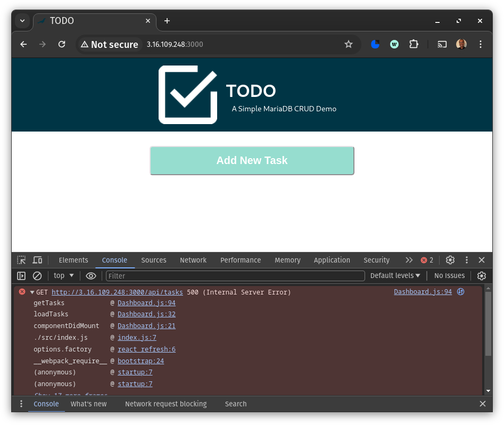Select the drawer Console tab

pos(46,404)
